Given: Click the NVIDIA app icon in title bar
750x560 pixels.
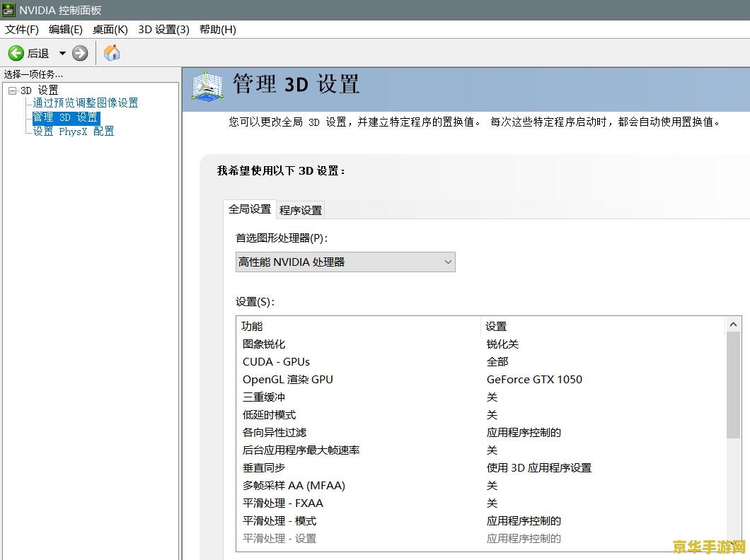Looking at the screenshot, I should click(8, 10).
